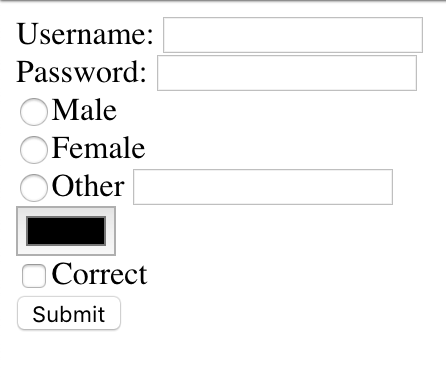Image resolution: width=446 pixels, height=378 pixels.
Task: Click the Password: label text
Action: click(82, 72)
